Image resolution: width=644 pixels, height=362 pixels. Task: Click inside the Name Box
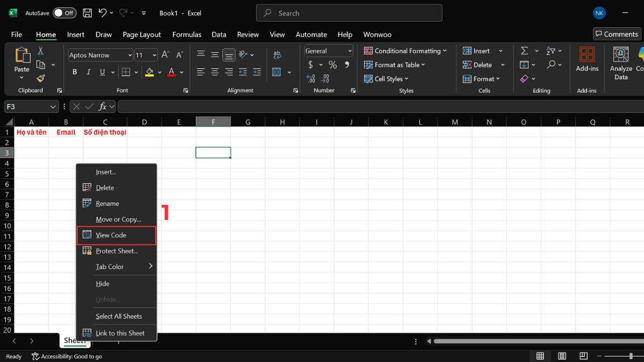[27, 106]
